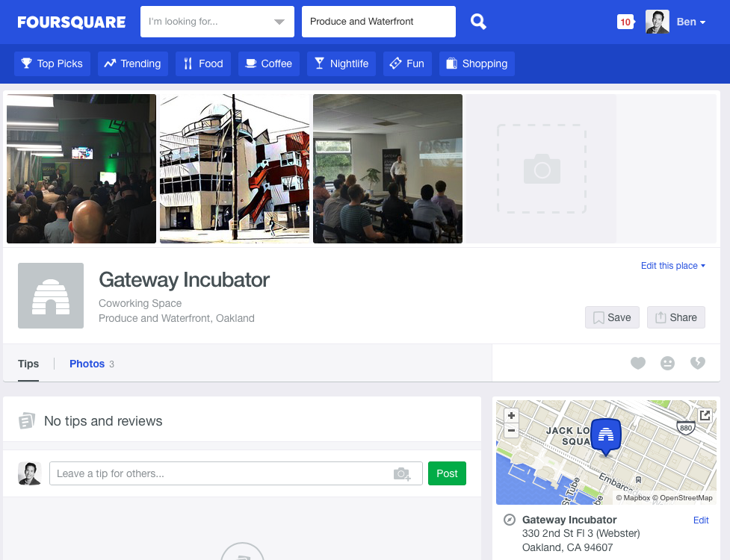This screenshot has height=560, width=730.
Task: Click the green Post button
Action: tap(447, 473)
